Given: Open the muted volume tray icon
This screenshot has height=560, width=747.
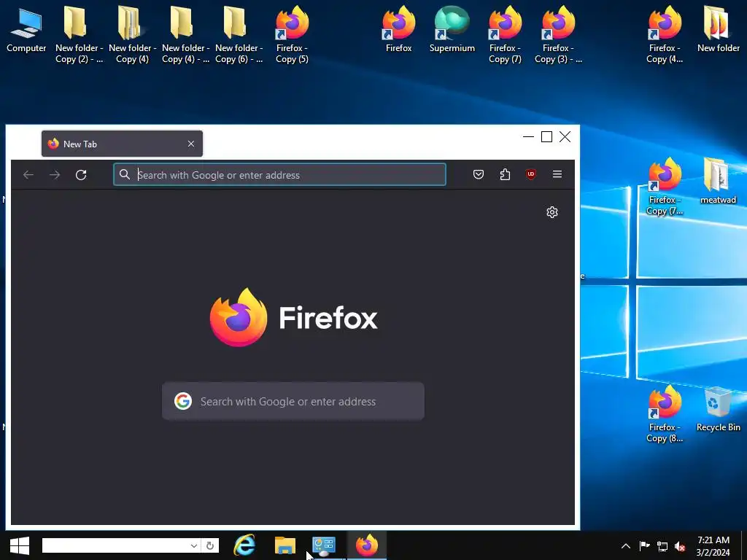Looking at the screenshot, I should tap(680, 547).
